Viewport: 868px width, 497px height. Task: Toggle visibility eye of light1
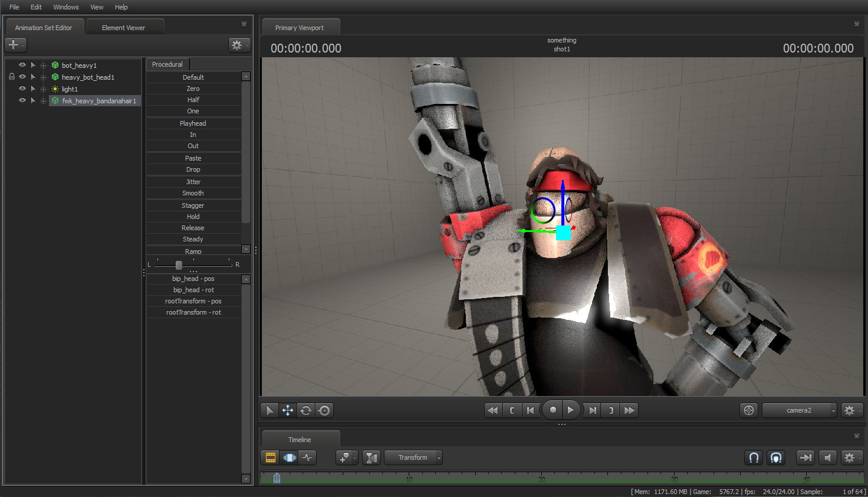click(x=22, y=89)
